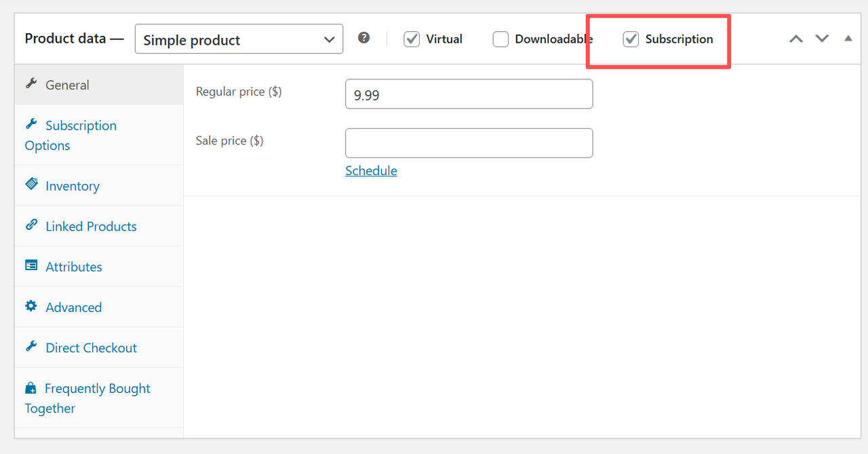The height and width of the screenshot is (454, 868).
Task: Click the Inventory tag icon
Action: tap(31, 185)
